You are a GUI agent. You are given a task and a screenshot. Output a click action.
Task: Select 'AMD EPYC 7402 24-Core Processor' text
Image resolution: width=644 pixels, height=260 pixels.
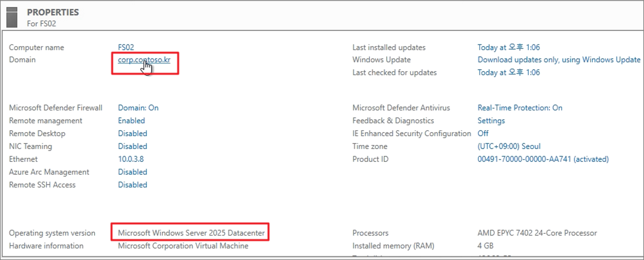537,233
